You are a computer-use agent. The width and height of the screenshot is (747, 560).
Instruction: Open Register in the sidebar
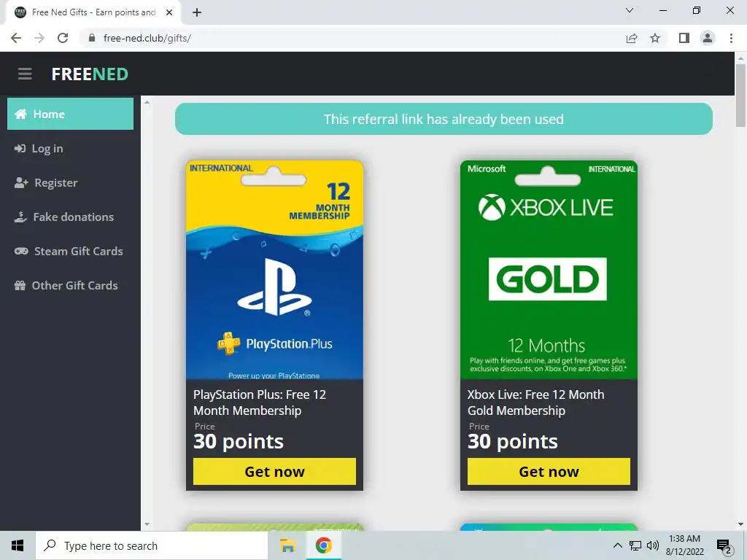point(71,183)
